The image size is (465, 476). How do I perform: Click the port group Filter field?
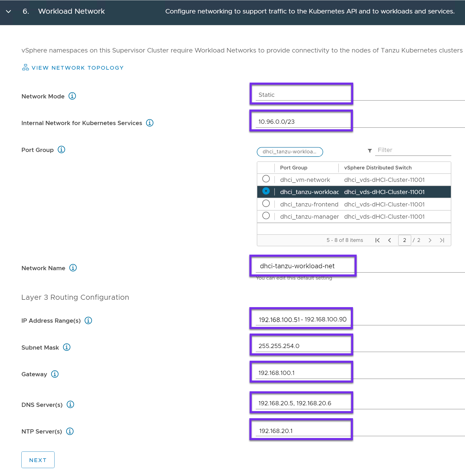(413, 150)
